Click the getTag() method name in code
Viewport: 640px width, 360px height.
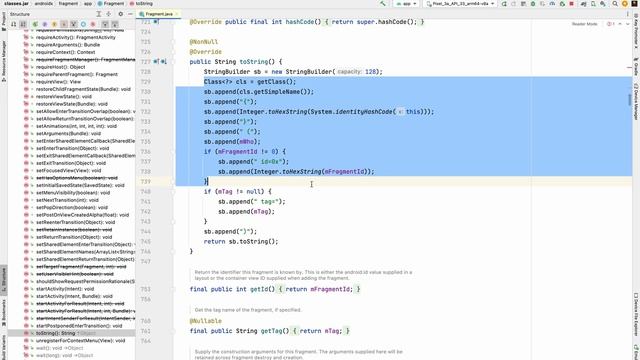pos(275,331)
